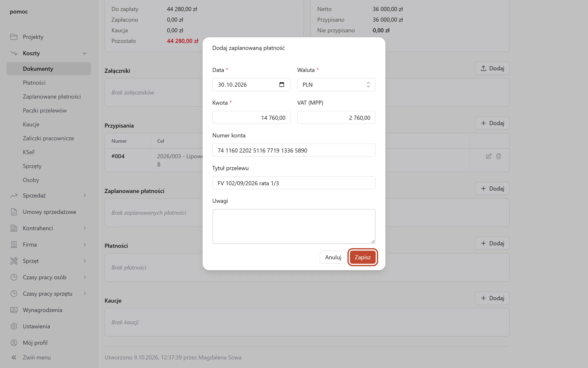The image size is (588, 368).
Task: Delete assignment #004 with trash icon
Action: 498,156
